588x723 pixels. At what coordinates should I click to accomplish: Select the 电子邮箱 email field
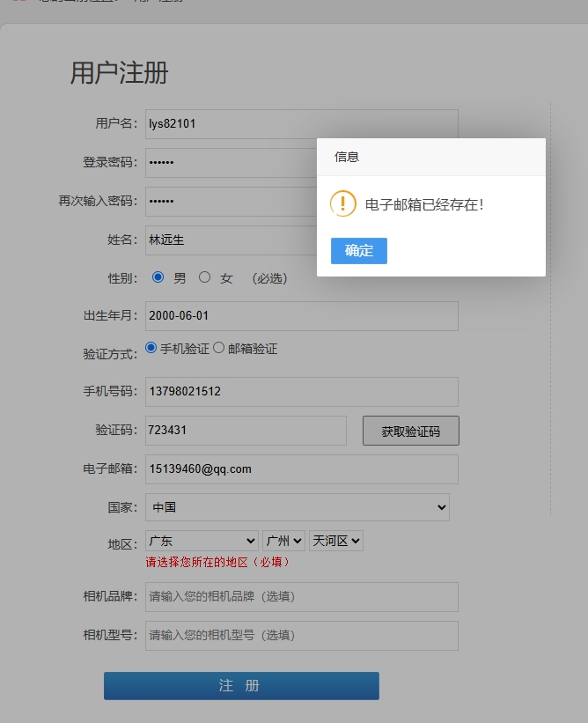pos(301,469)
